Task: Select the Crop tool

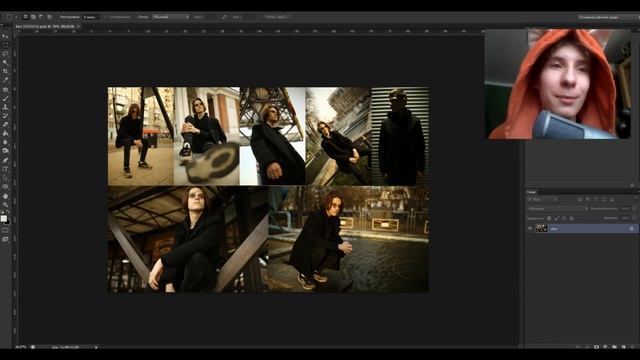Action: click(x=5, y=71)
